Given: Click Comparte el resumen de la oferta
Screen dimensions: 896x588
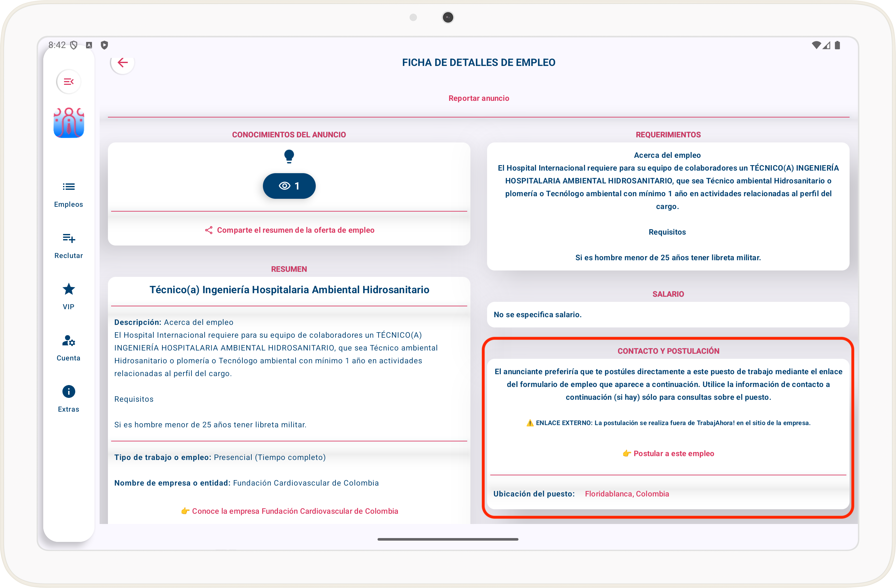Looking at the screenshot, I should point(296,230).
